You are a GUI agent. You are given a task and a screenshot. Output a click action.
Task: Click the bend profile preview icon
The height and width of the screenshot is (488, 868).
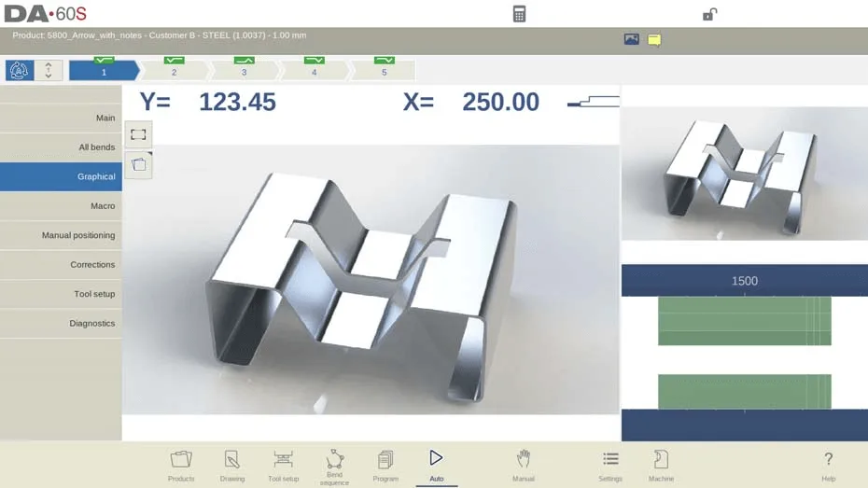(x=594, y=102)
